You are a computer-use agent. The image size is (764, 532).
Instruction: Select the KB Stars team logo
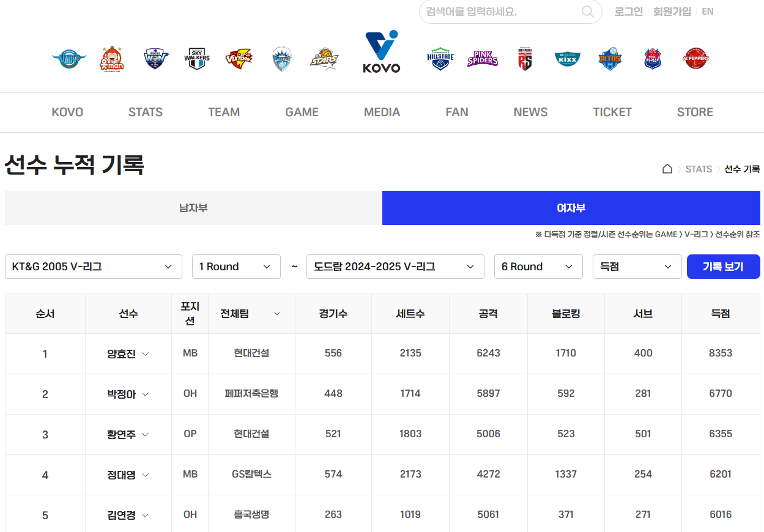pos(325,58)
